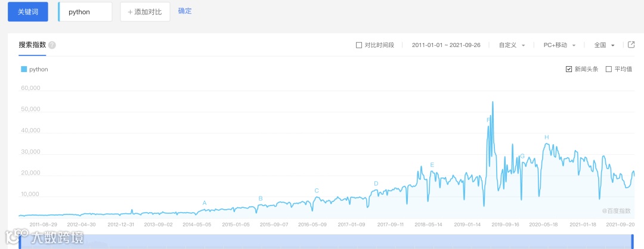
Task: Uncheck the 新闻头条 checkbox
Action: pyautogui.click(x=569, y=69)
